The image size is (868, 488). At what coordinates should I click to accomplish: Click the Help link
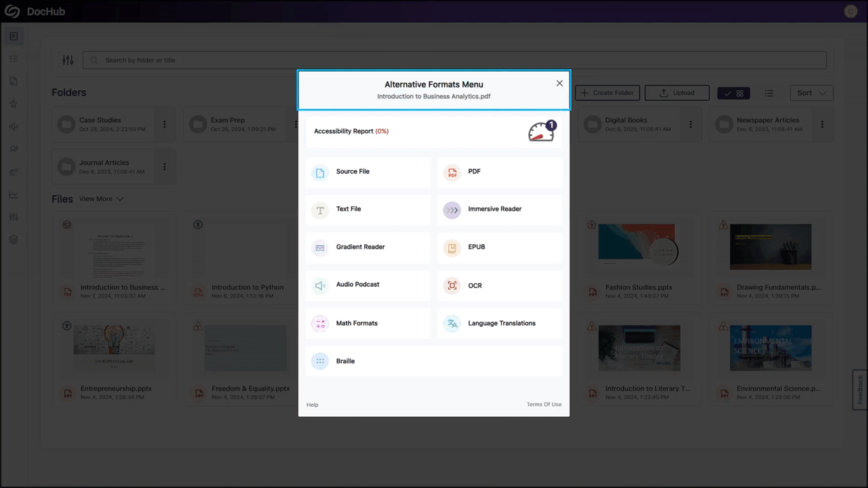(312, 405)
